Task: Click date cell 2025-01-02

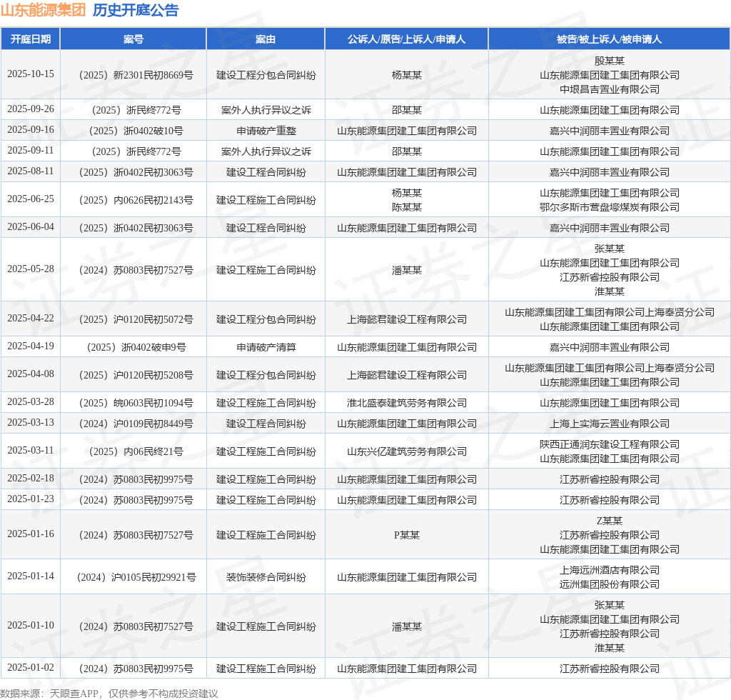Action: click(31, 667)
